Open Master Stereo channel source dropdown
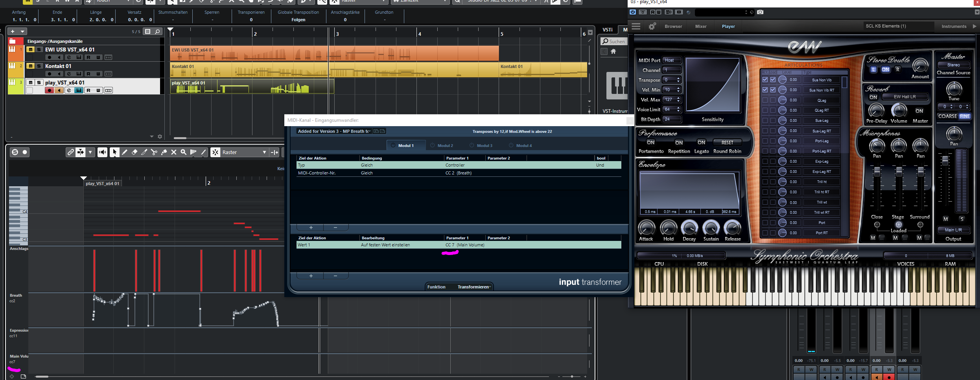The width and height of the screenshot is (980, 380). 953,65
